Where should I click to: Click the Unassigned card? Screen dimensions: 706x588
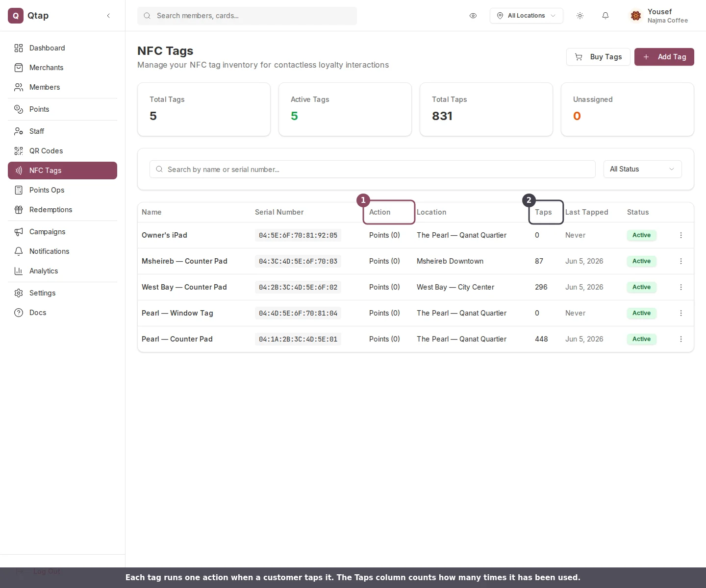click(x=628, y=109)
